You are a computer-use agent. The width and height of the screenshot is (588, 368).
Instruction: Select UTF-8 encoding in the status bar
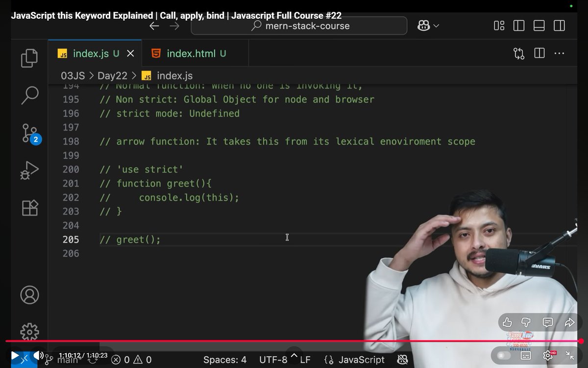[x=273, y=359]
